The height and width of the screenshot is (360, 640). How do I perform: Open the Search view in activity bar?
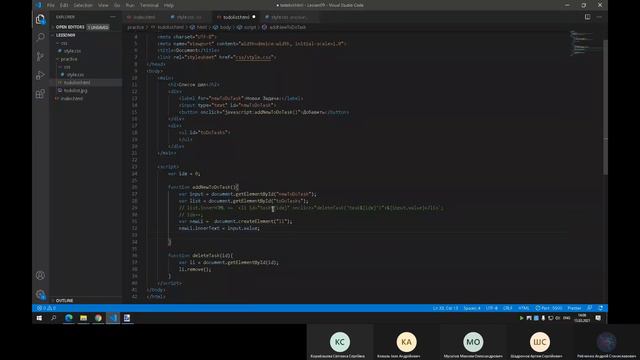(40, 38)
